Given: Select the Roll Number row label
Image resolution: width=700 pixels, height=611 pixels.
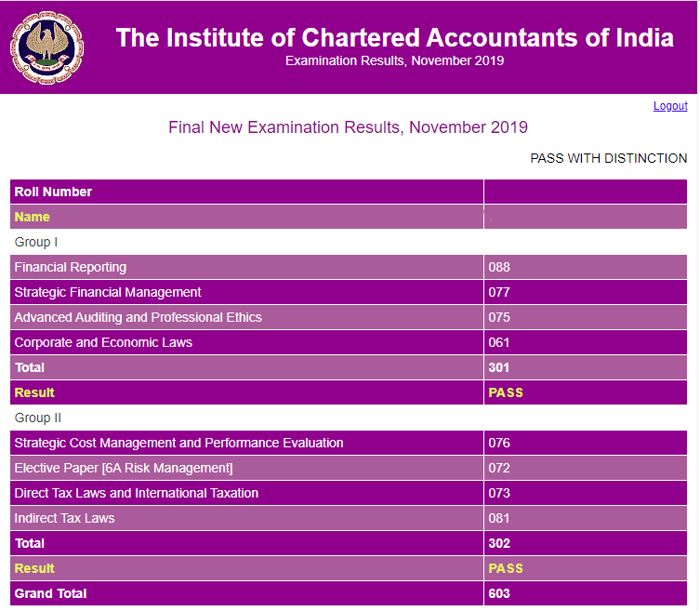Looking at the screenshot, I should click(x=53, y=192).
